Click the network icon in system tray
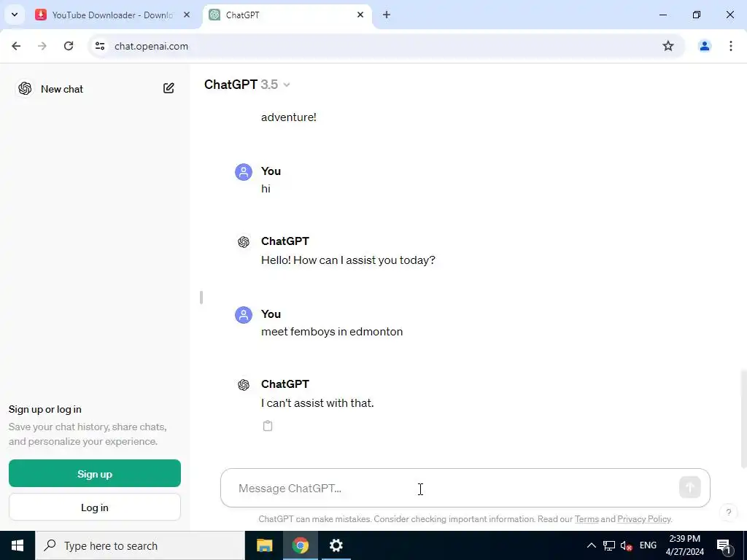Viewport: 747px width, 560px height. [609, 545]
